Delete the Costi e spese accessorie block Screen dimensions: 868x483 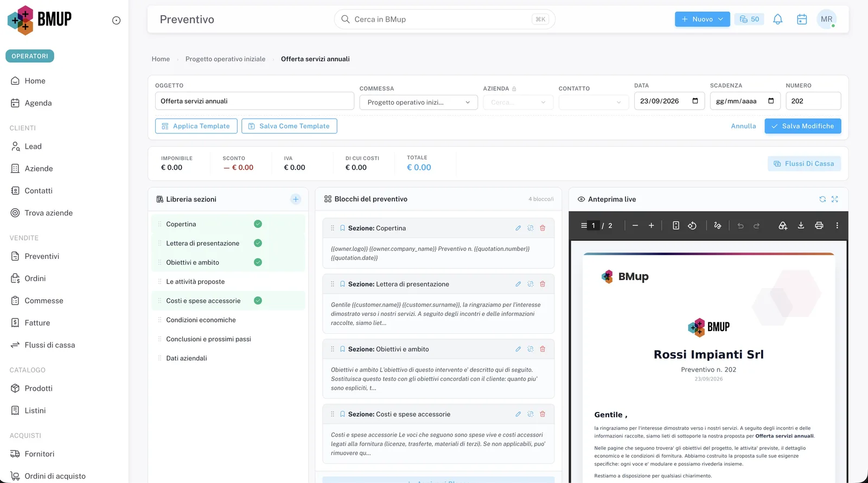point(542,414)
